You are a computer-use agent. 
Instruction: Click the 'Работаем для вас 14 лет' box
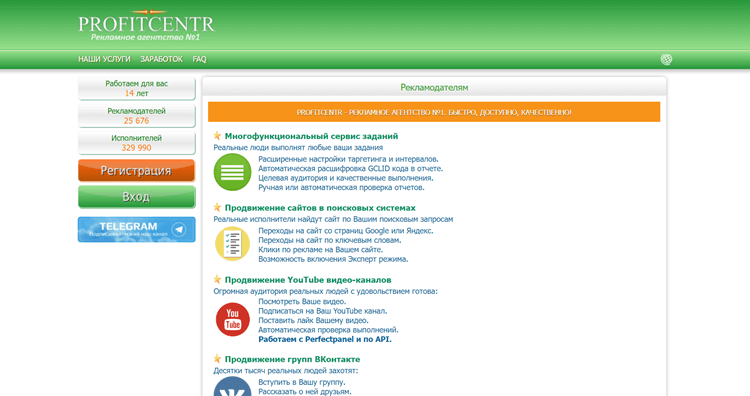[136, 88]
